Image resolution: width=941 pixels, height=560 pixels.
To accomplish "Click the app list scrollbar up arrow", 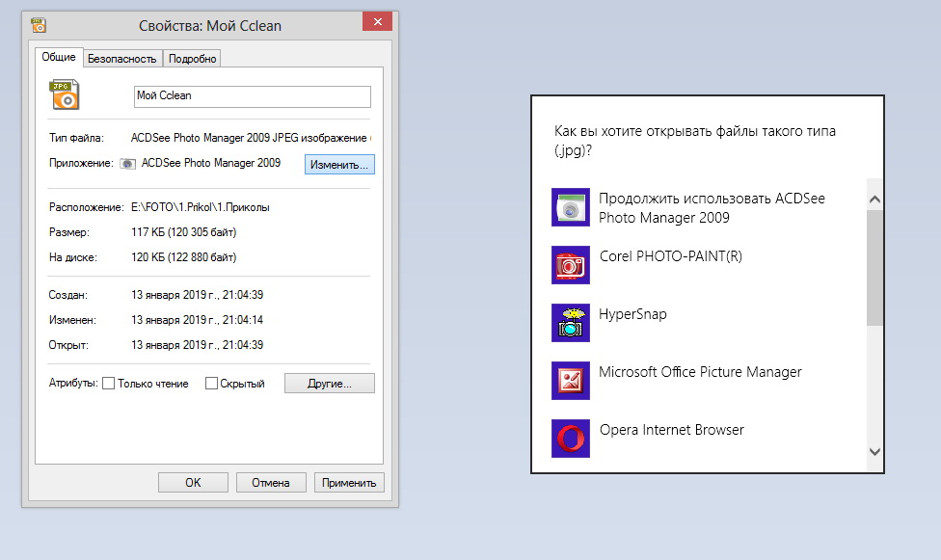I will (x=874, y=199).
